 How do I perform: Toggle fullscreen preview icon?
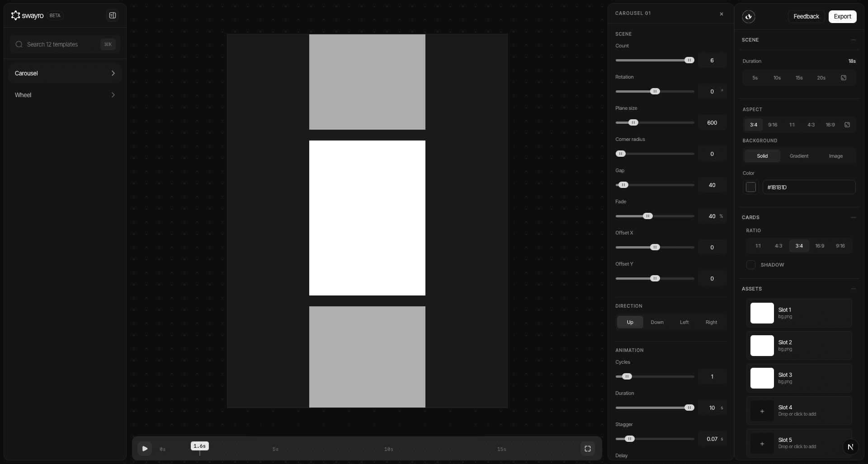(588, 449)
